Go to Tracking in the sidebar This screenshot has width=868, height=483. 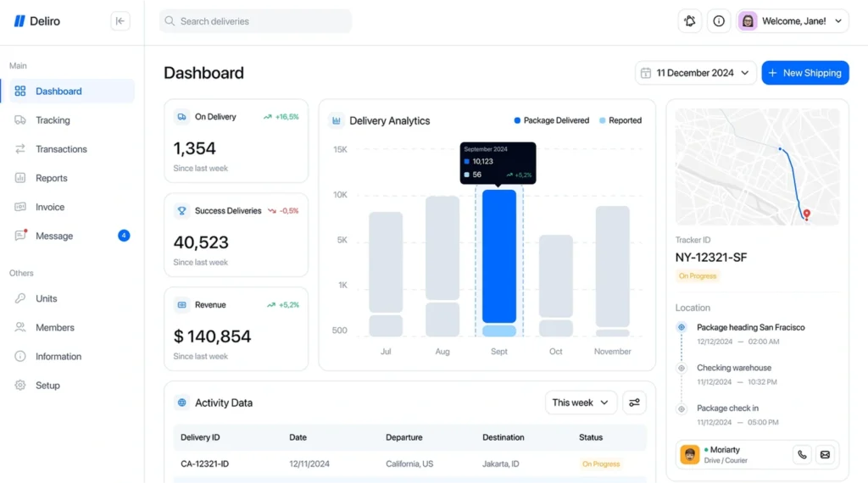[x=53, y=120]
